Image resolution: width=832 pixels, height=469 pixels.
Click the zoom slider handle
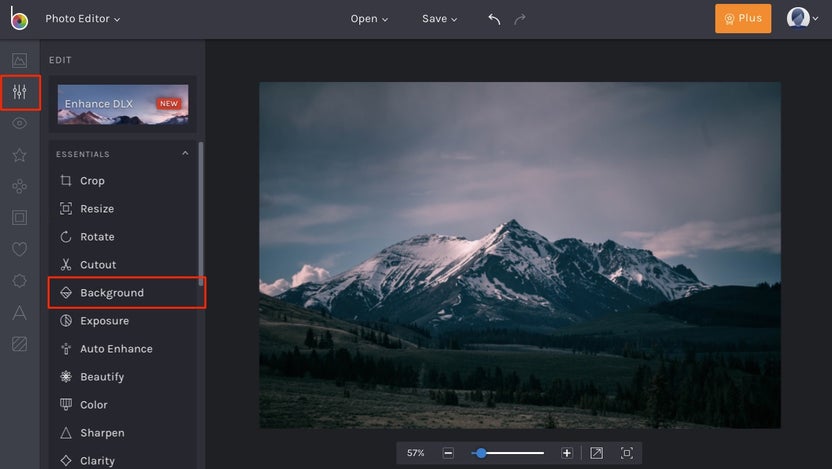point(481,453)
